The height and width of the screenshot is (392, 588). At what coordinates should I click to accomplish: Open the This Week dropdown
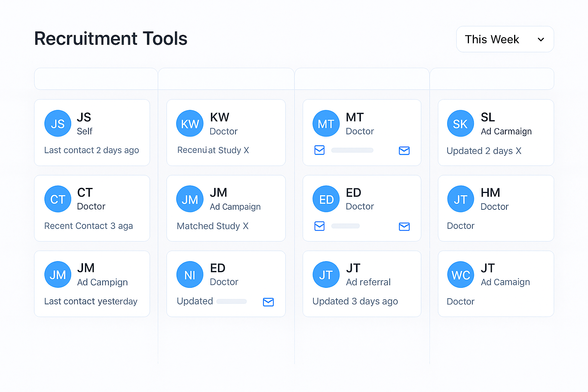[505, 39]
